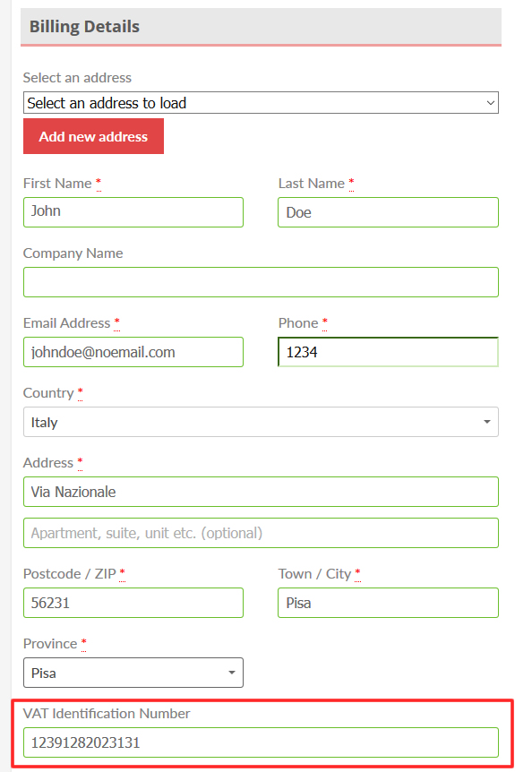Focus the Town / City field
Screen dimensions: 532x772
coord(389,603)
